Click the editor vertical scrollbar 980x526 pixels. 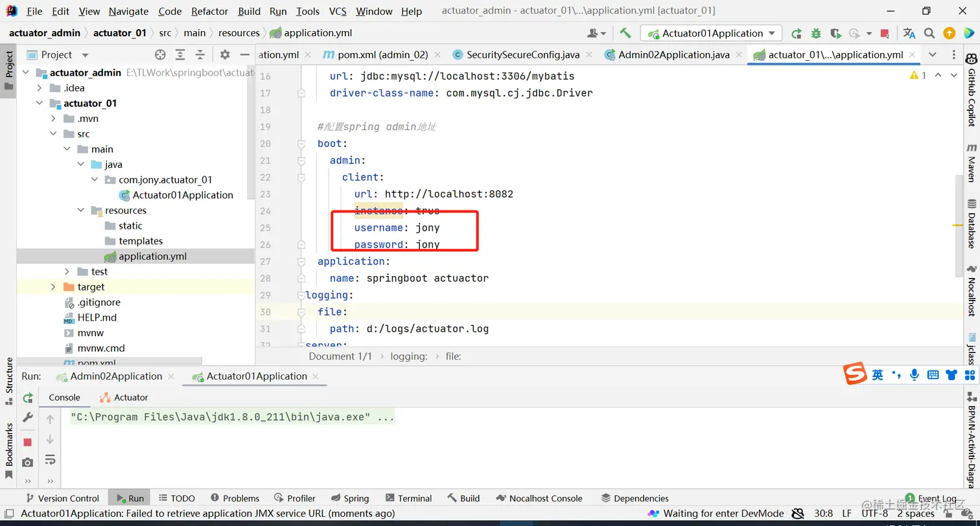pos(959,227)
